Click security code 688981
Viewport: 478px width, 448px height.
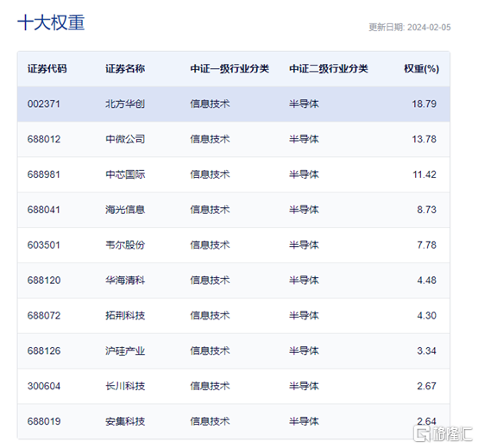[x=44, y=174]
